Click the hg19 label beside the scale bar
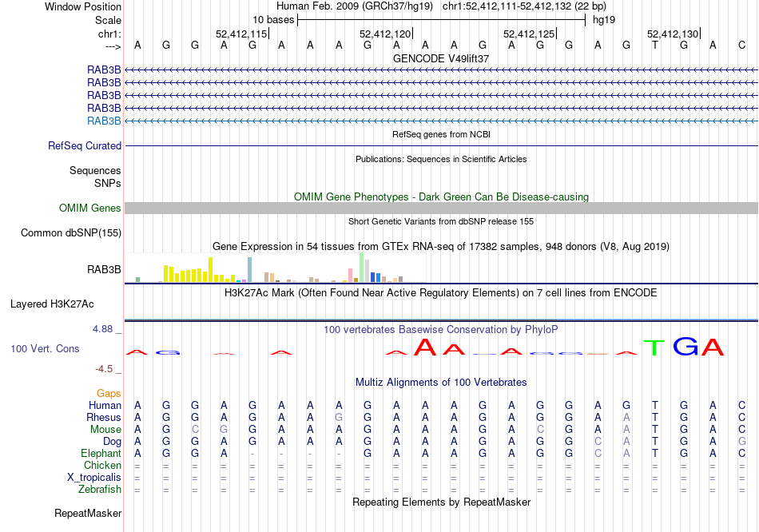Screen dimensions: 759x532 point(604,20)
